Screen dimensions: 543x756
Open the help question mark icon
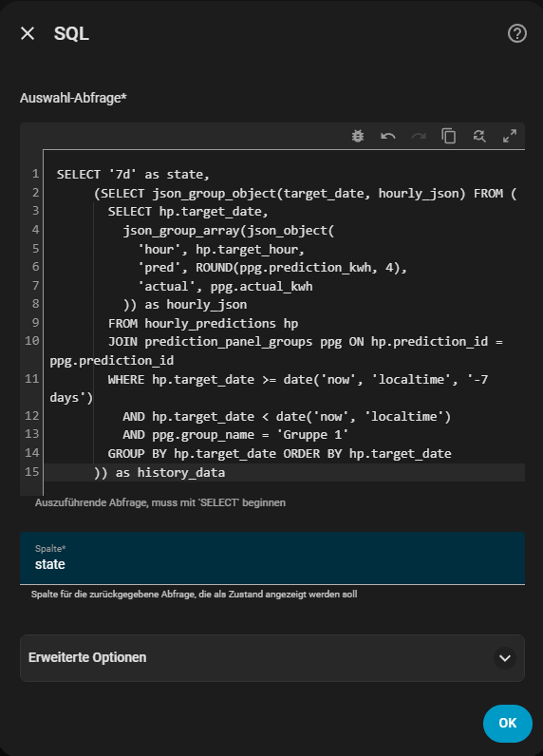pyautogui.click(x=517, y=34)
